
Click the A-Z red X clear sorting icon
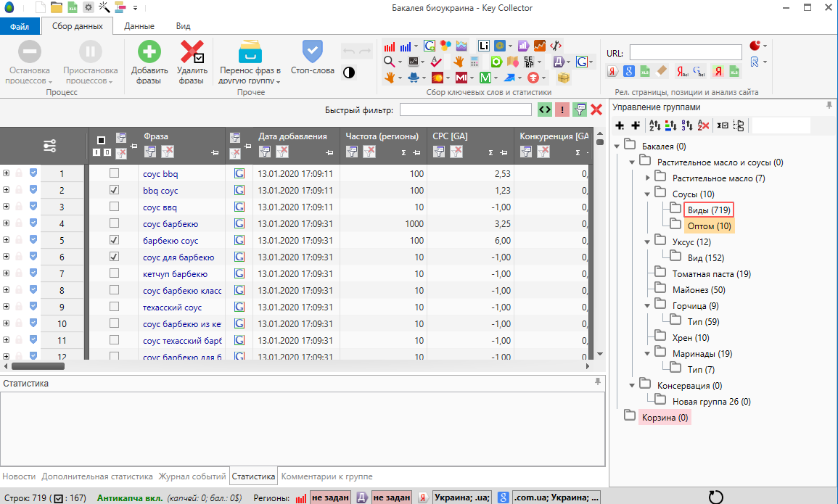point(703,125)
